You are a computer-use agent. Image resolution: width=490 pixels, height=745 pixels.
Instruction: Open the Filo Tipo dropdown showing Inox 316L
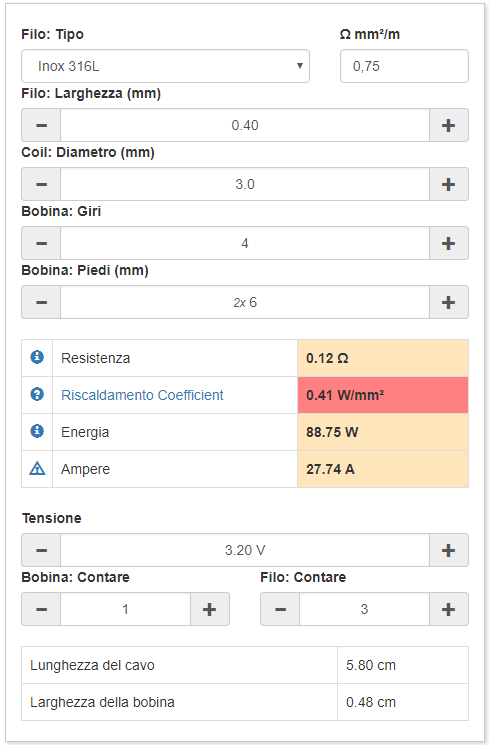point(165,66)
